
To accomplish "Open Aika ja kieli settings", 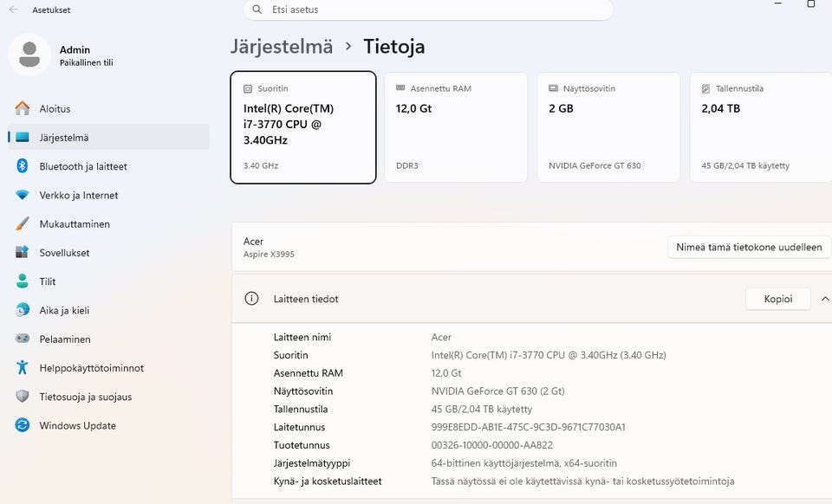I will click(x=109, y=310).
